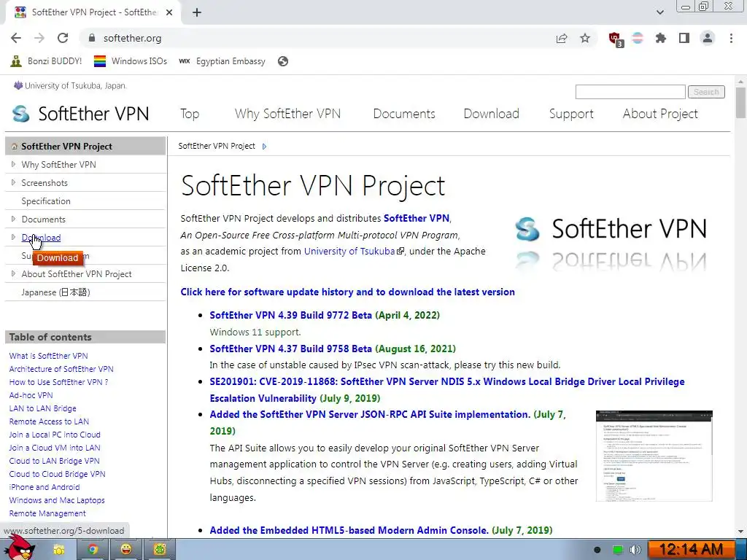Click the globe icon bookmark
Image resolution: width=747 pixels, height=560 pixels.
point(283,61)
